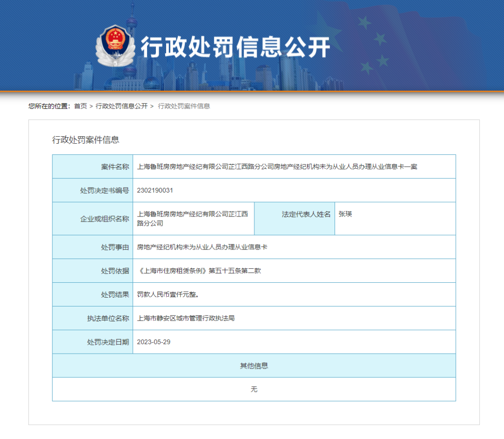
Task: Select penalty result 罚款人民币壹仟元整
Action: (x=168, y=294)
